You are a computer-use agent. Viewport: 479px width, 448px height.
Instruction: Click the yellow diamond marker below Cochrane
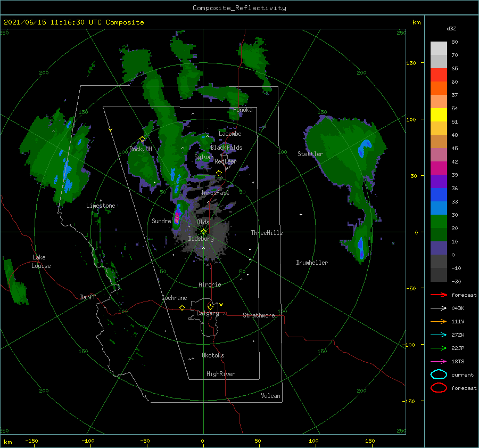182,307
